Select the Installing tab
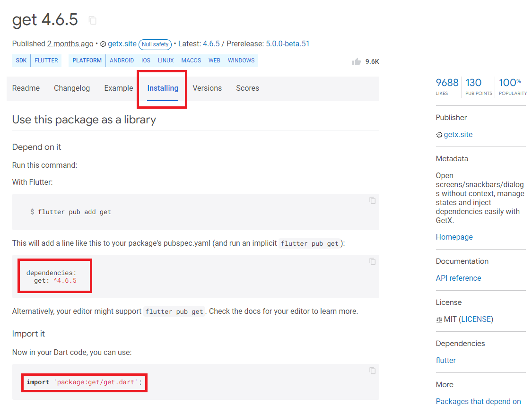 [x=163, y=88]
